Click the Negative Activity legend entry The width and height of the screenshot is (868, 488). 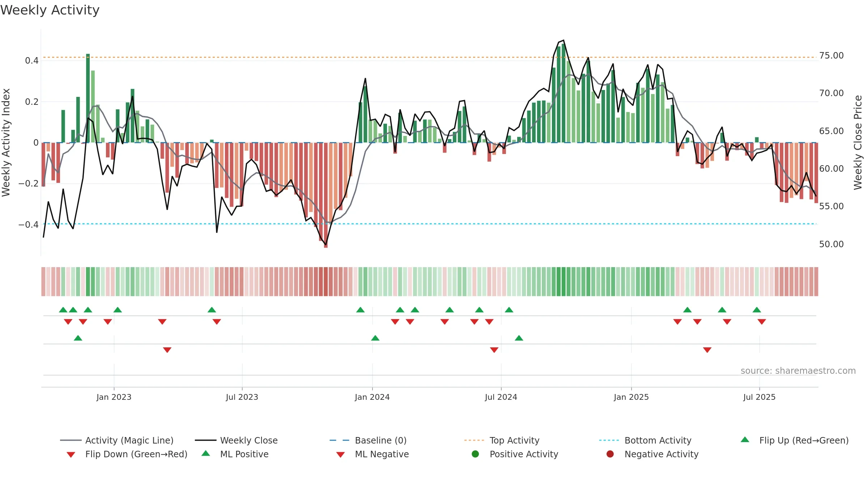652,454
